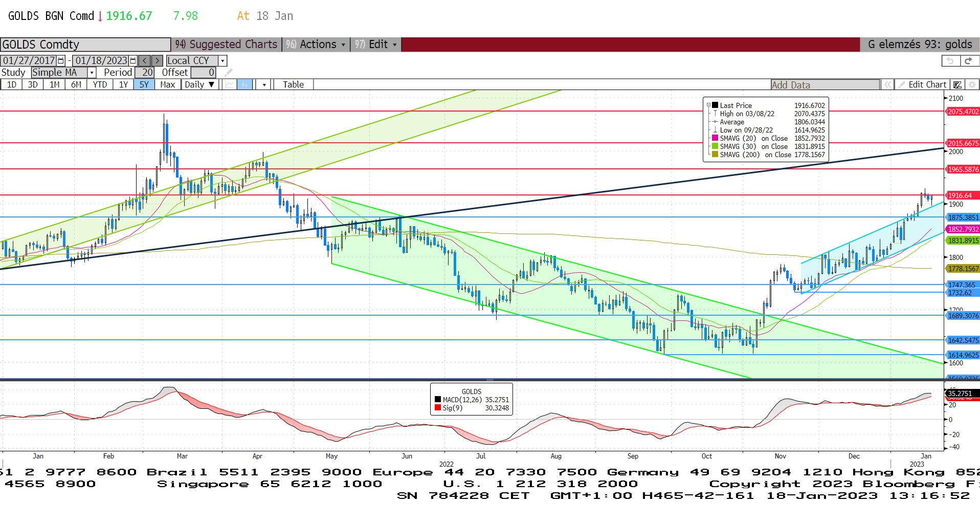
Task: Click the study pencil edit icon
Action: 229,72
